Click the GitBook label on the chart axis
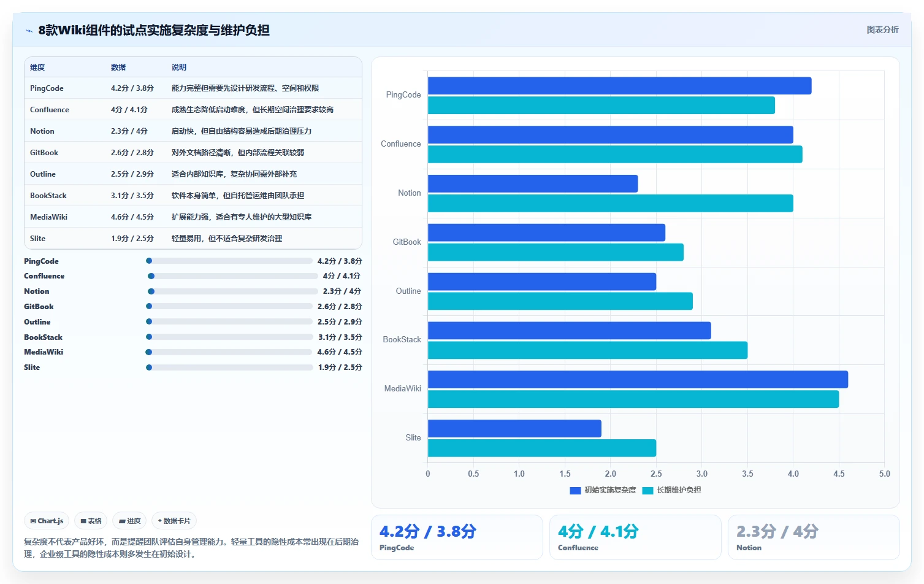Viewport: 924px width, 584px height. (x=407, y=242)
